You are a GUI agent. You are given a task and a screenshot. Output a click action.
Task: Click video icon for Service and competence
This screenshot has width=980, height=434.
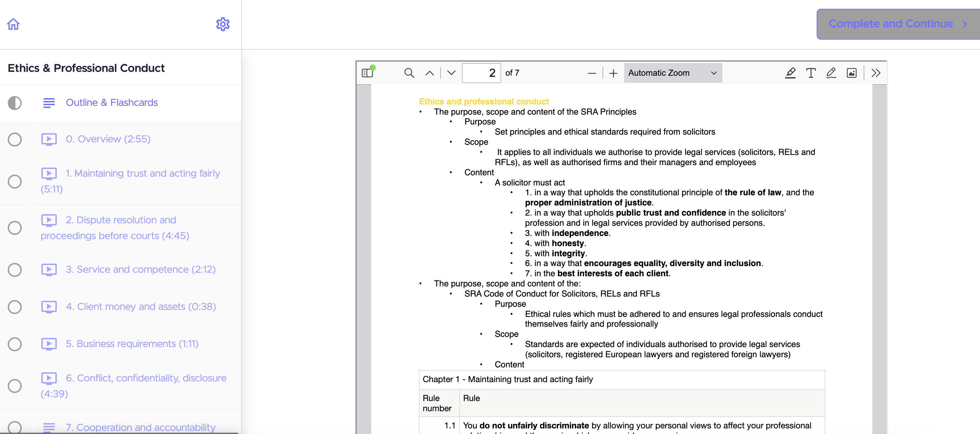pos(49,270)
